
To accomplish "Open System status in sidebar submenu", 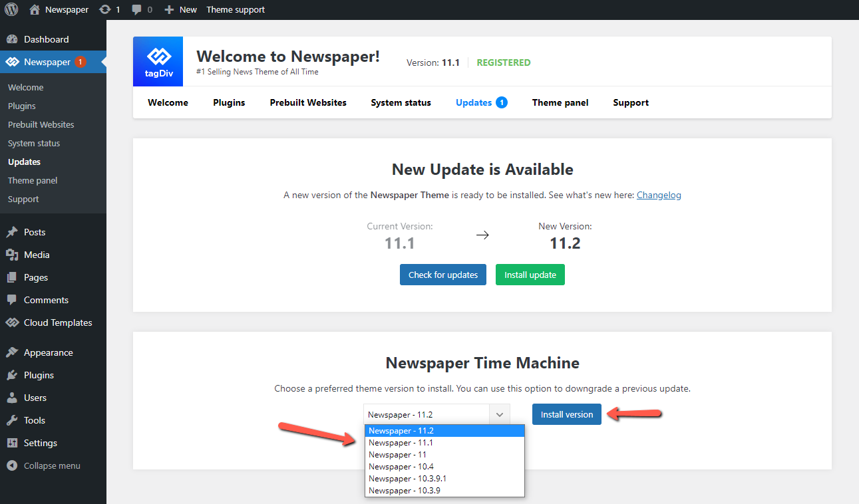I will [34, 143].
